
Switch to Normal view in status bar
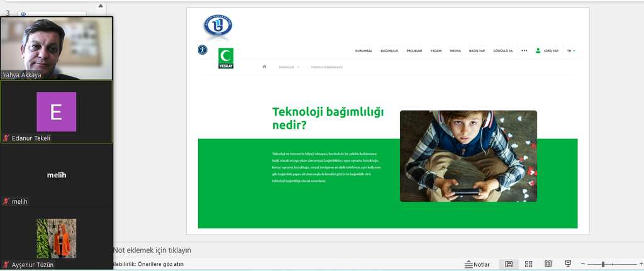tap(509, 264)
